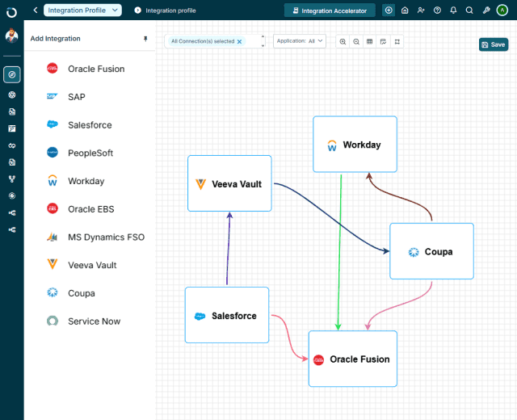517x420 pixels.
Task: Pin the Add Integration panel
Action: [x=145, y=39]
